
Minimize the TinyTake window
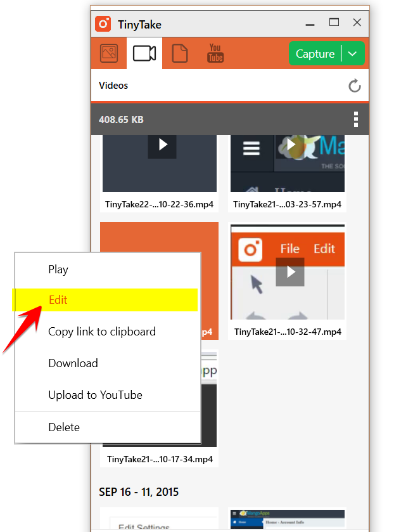coord(310,25)
